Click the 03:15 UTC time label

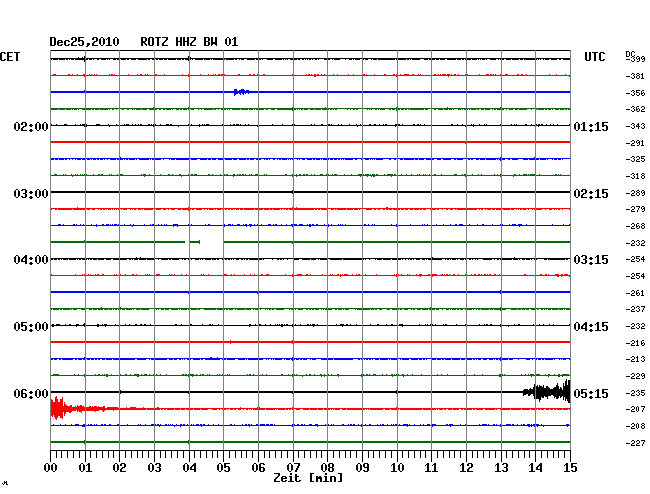pyautogui.click(x=591, y=260)
